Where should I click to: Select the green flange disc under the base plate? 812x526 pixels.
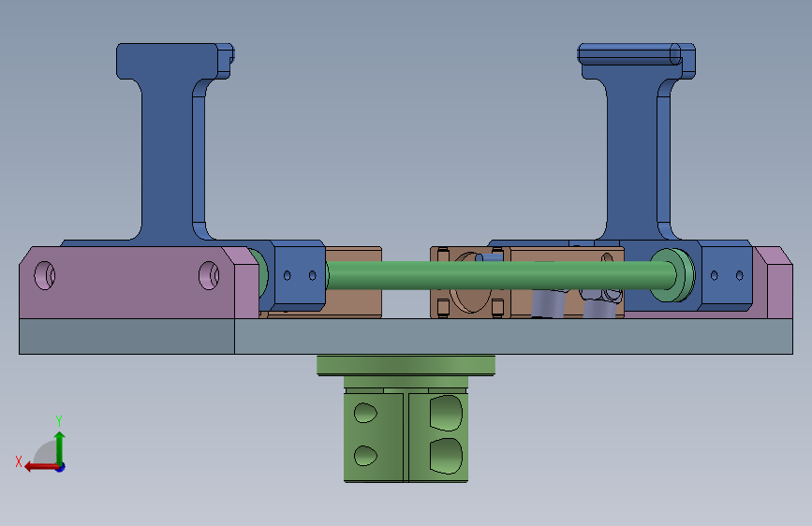pyautogui.click(x=406, y=365)
